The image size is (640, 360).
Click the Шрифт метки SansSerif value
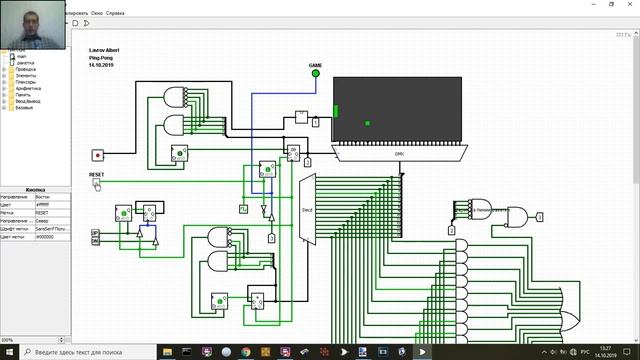[x=52, y=229]
